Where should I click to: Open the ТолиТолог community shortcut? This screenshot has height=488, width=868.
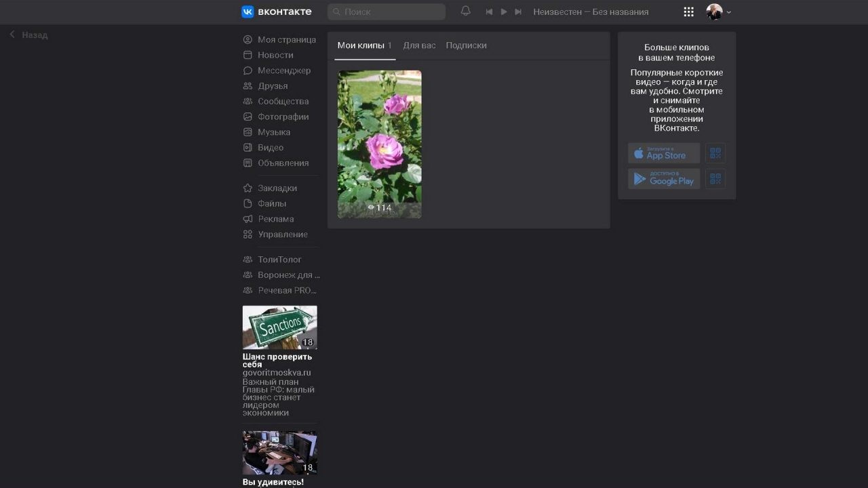[273, 260]
